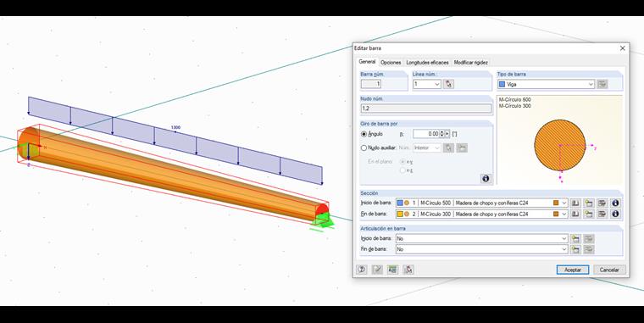This screenshot has width=644, height=323.
Task: Click the 1.000 load label in the model
Action: [175, 128]
